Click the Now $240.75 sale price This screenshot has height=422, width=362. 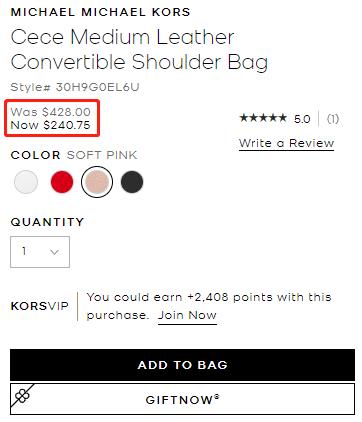pyautogui.click(x=51, y=125)
